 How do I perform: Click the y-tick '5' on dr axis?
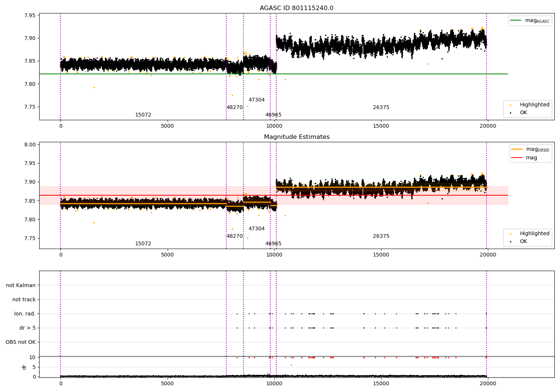[34, 367]
